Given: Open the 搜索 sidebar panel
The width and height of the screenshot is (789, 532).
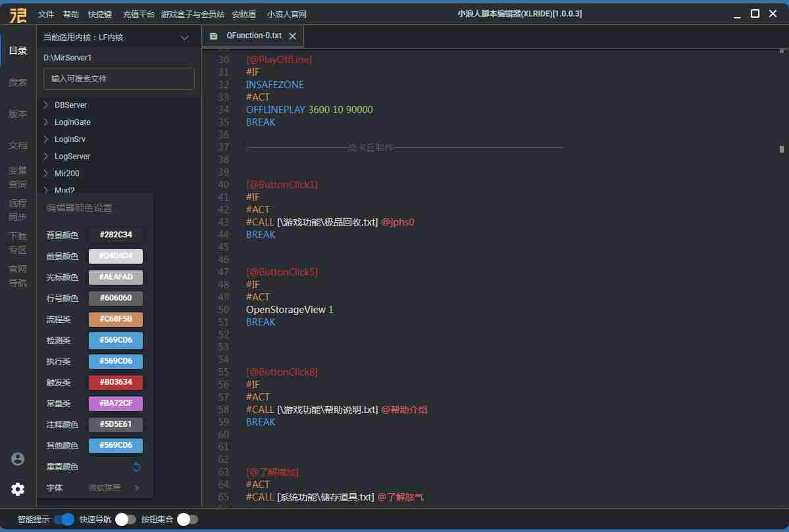Looking at the screenshot, I should click(x=18, y=82).
